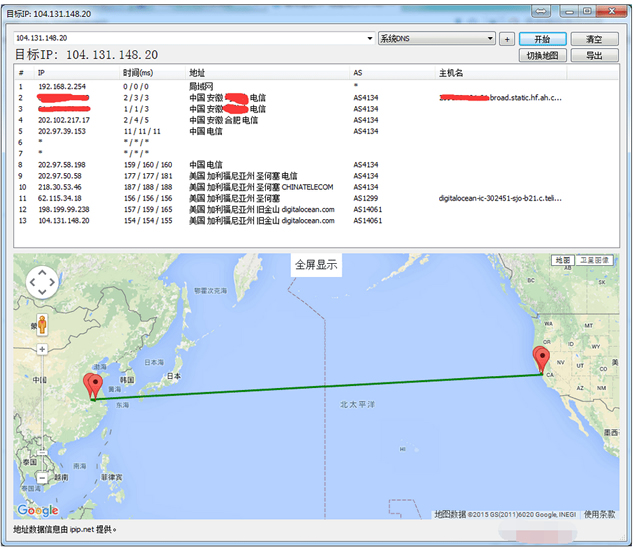Click the 圣何塞 CHINATELECOM address cell
The height and width of the screenshot is (550, 637).
(x=261, y=187)
